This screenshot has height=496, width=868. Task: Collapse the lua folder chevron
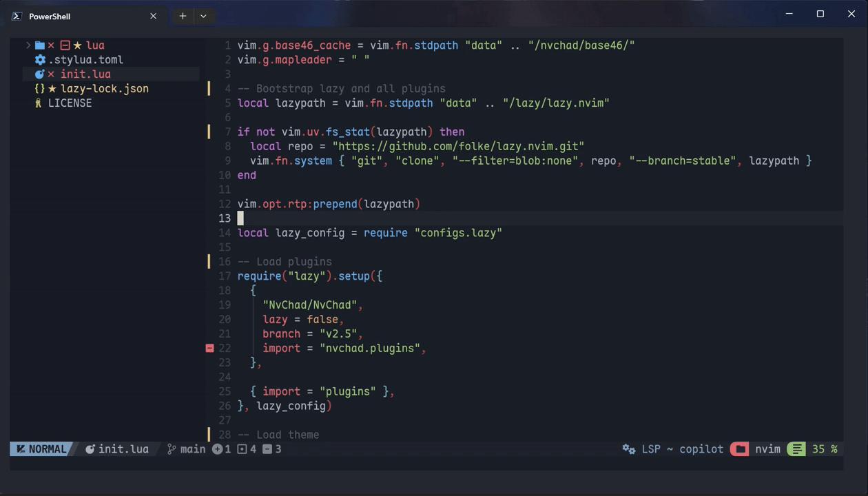[x=28, y=45]
